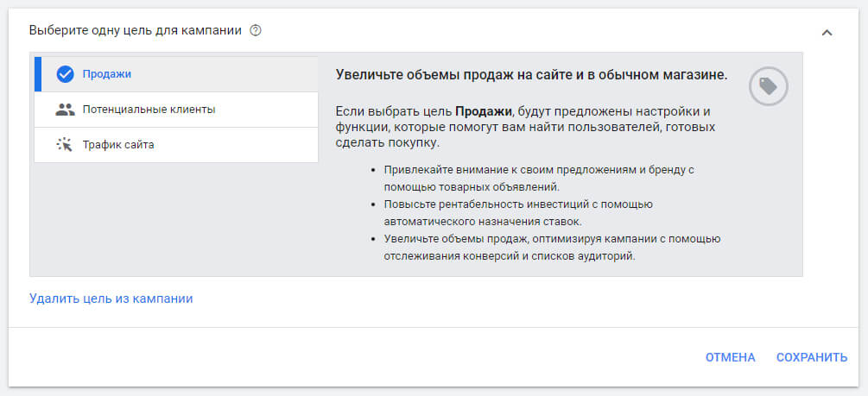Image resolution: width=868 pixels, height=396 pixels.
Task: Click the Удалить цель из кампании link
Action: pos(111,299)
